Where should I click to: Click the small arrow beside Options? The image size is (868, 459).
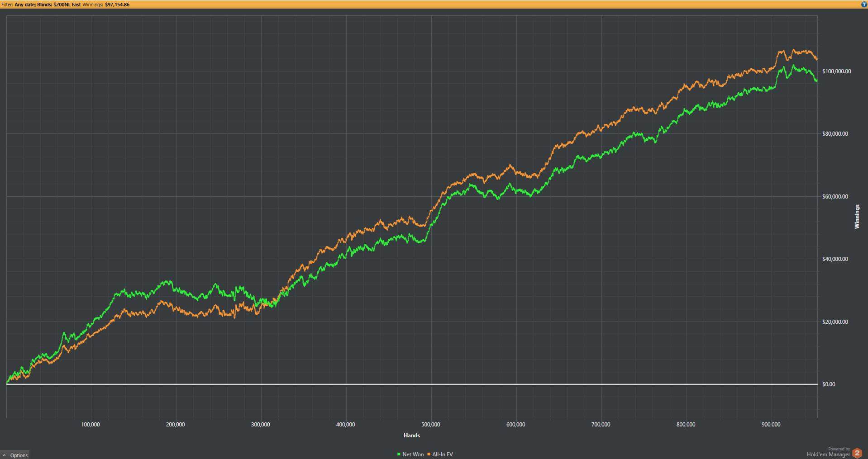[5, 455]
